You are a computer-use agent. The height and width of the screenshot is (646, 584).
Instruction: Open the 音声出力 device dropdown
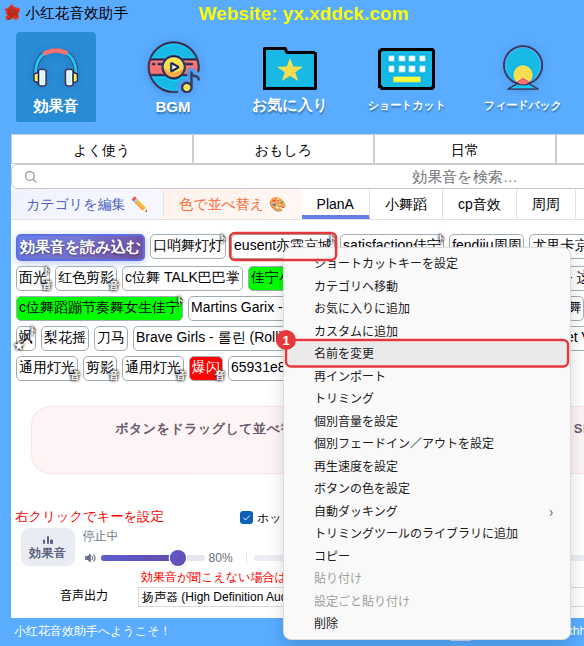211,597
